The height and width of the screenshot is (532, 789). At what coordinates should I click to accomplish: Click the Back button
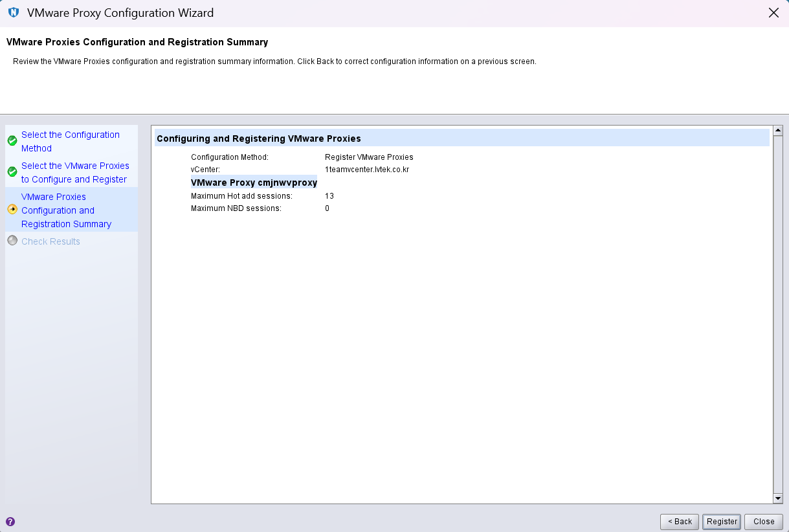tap(680, 522)
